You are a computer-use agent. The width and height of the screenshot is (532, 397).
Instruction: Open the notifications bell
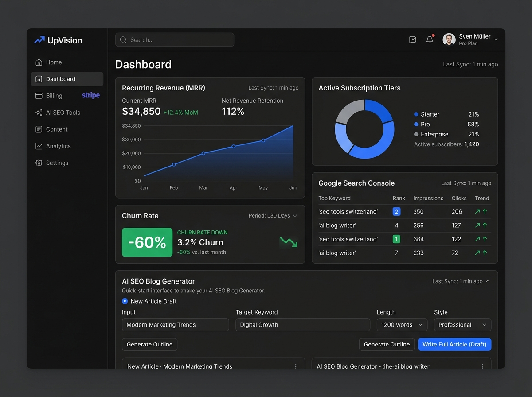(430, 39)
